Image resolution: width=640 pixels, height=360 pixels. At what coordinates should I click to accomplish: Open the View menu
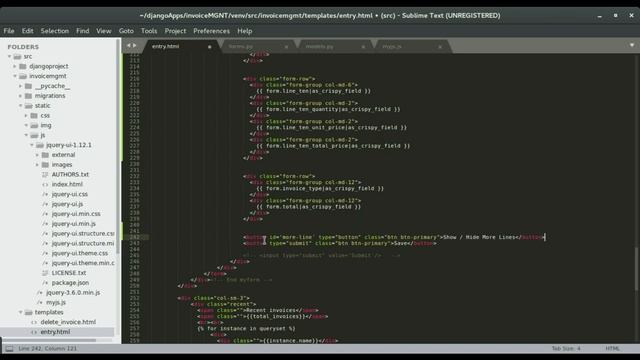click(104, 31)
